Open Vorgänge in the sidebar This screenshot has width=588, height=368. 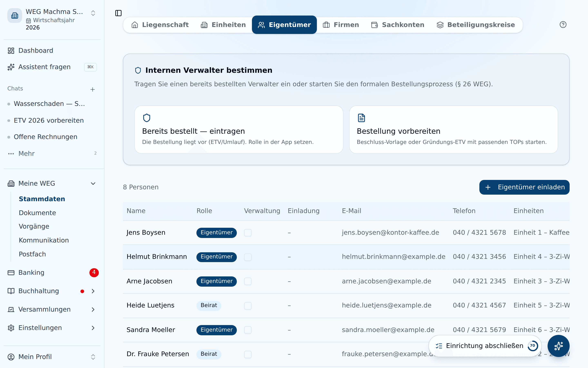tap(34, 227)
